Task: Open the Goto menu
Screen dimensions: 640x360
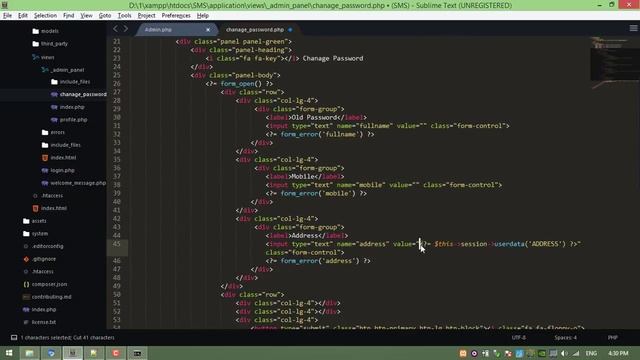Action: [105, 16]
